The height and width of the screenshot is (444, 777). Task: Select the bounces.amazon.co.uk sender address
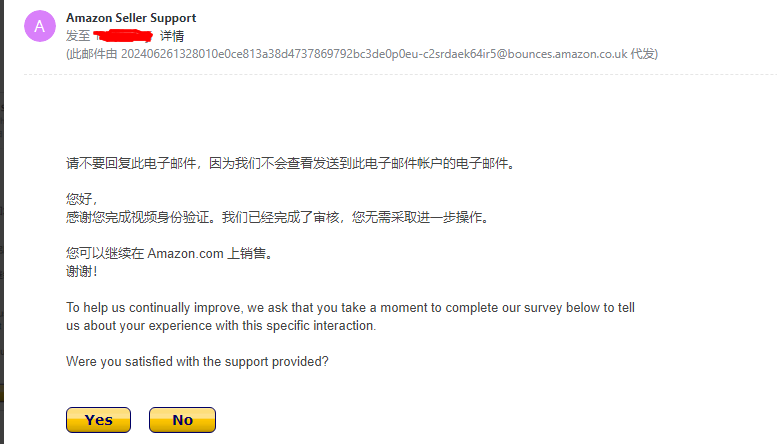(374, 54)
